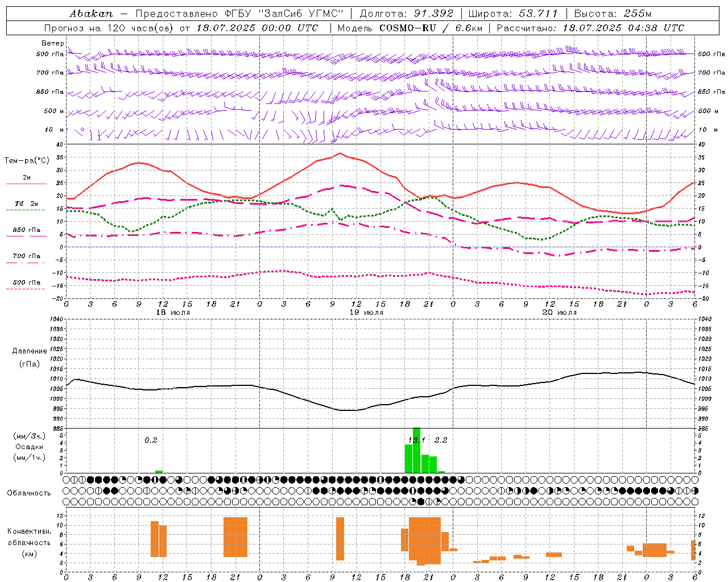Click the Рассчитано: 18.07.2025 04:38 UTC text
This screenshot has height=582, width=728.
pos(590,28)
